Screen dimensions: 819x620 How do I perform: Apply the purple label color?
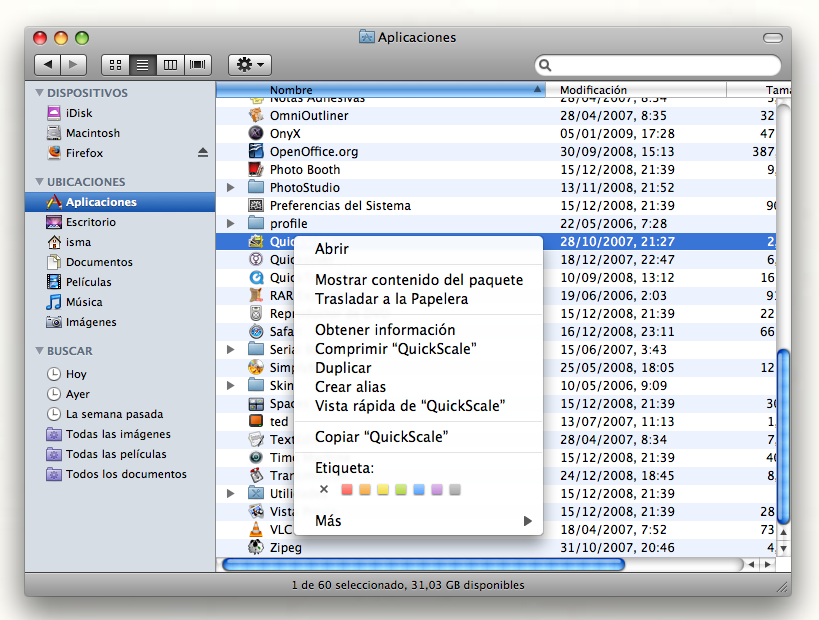(x=437, y=489)
